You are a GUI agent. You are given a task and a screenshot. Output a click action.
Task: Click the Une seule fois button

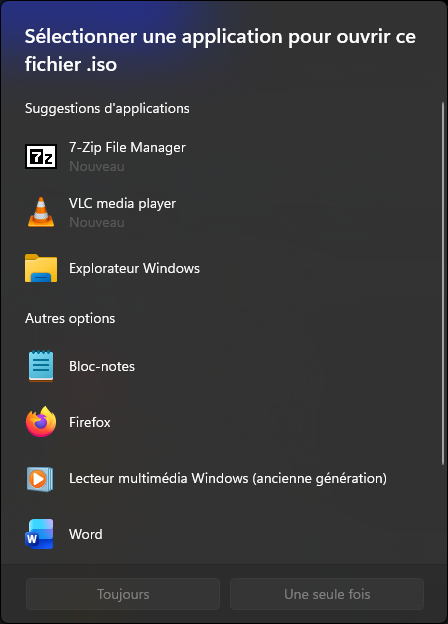point(327,594)
